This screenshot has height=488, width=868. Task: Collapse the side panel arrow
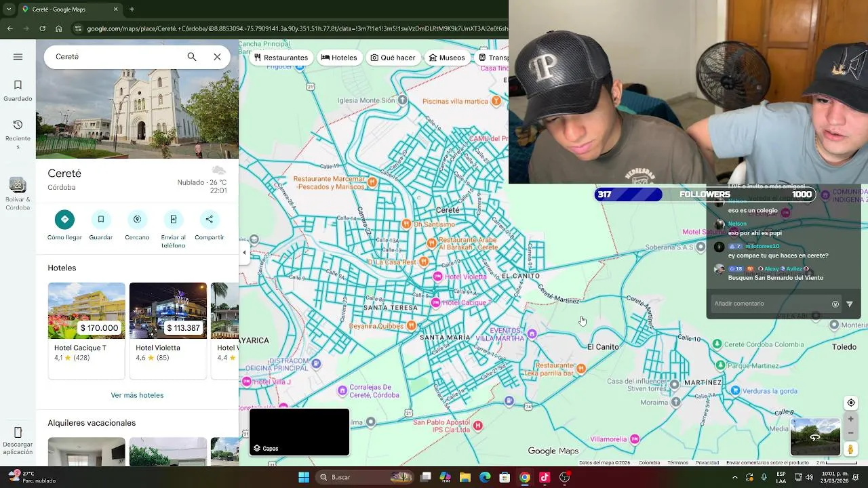click(244, 253)
